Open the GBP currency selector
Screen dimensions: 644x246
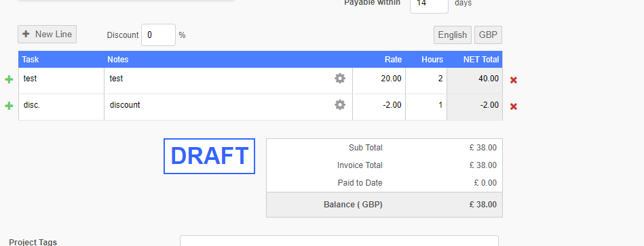[x=489, y=35]
